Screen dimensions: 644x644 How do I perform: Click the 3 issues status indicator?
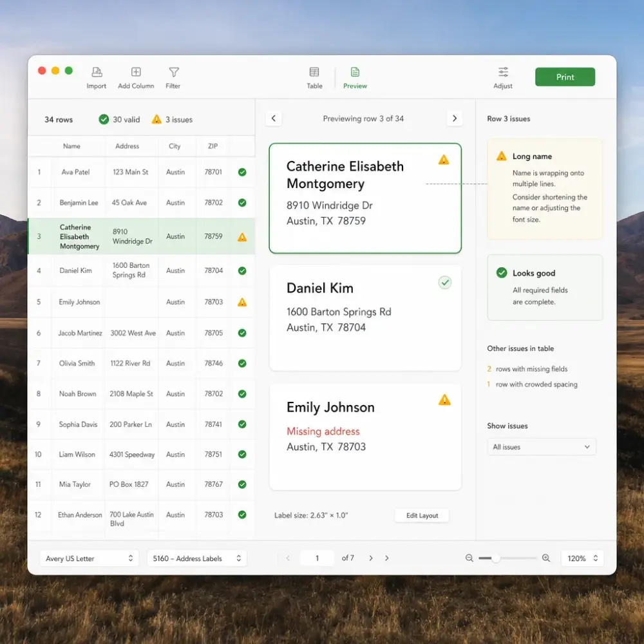[172, 120]
